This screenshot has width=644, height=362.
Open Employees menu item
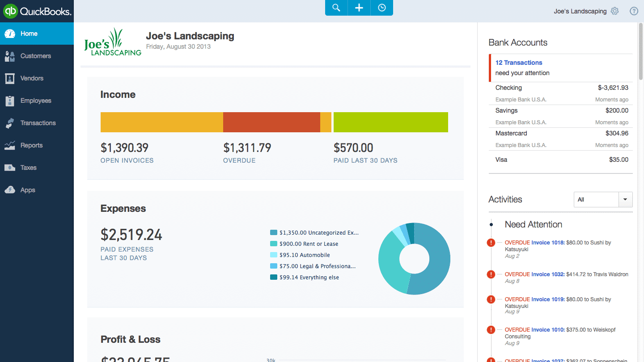(x=37, y=101)
